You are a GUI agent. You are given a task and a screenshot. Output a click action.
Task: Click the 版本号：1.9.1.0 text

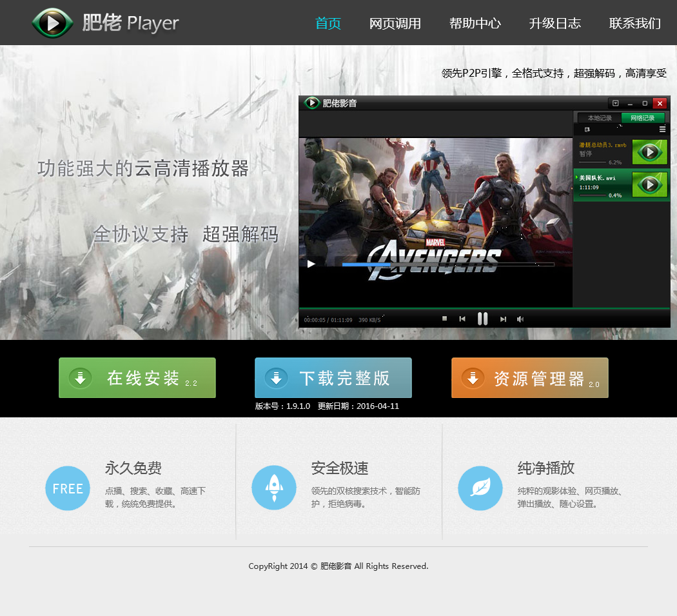(282, 406)
